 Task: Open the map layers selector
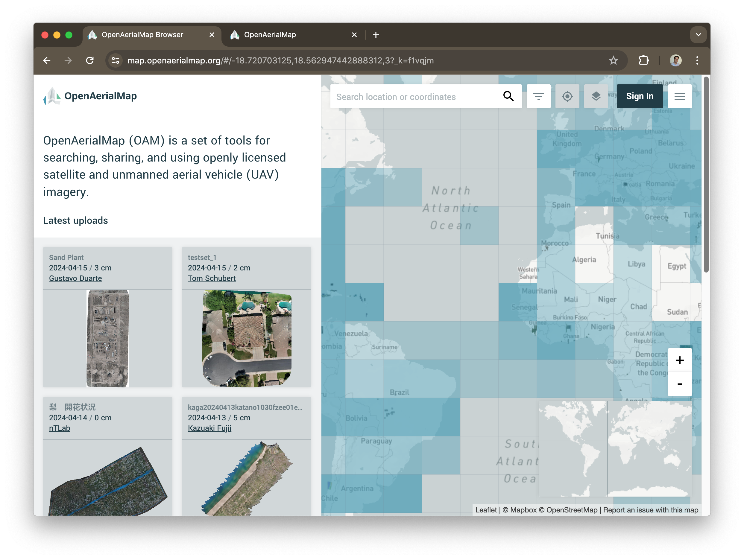pos(596,96)
